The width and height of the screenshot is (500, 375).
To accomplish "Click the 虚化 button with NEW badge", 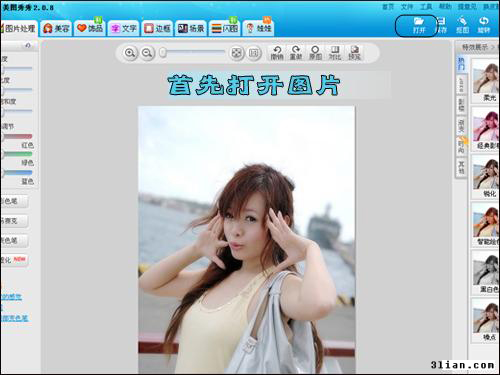I will (x=14, y=260).
